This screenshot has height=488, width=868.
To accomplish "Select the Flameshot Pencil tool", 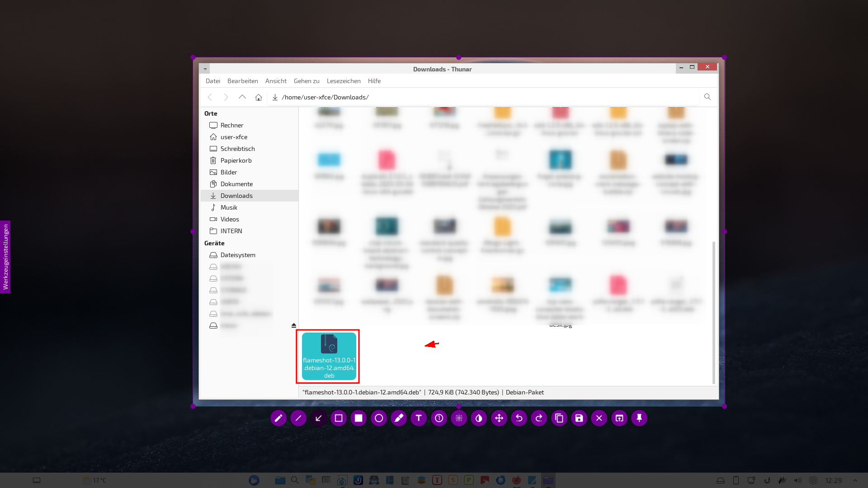I will coord(278,418).
